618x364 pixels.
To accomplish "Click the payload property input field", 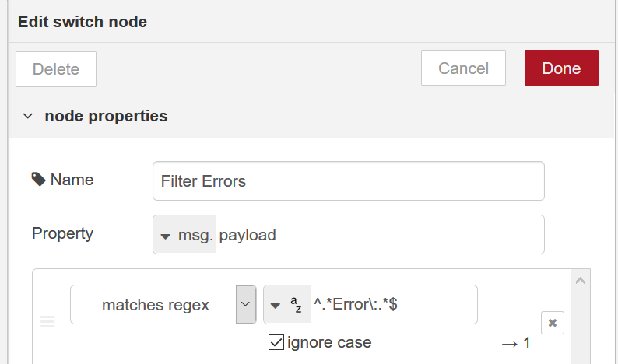I will tap(380, 235).
